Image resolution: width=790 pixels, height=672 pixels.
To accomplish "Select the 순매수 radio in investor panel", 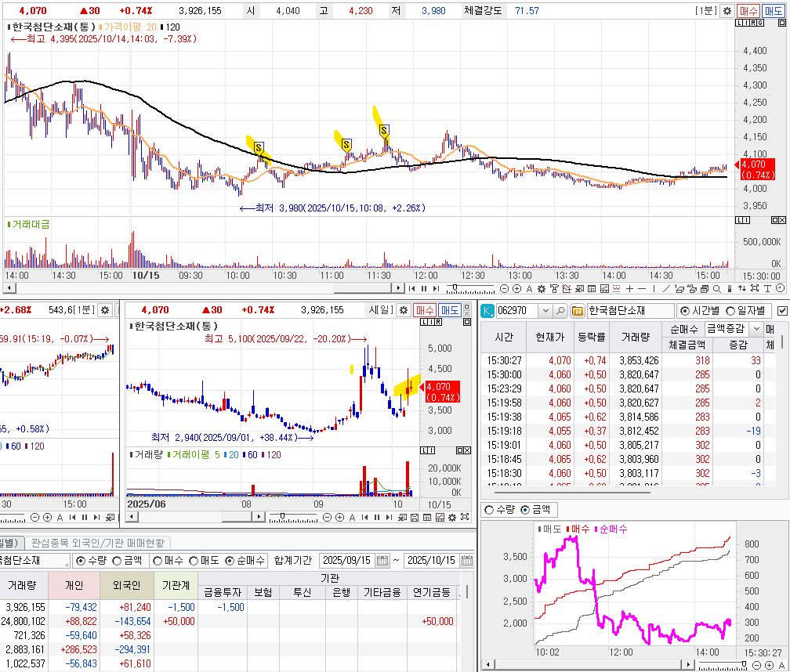I will click(230, 561).
